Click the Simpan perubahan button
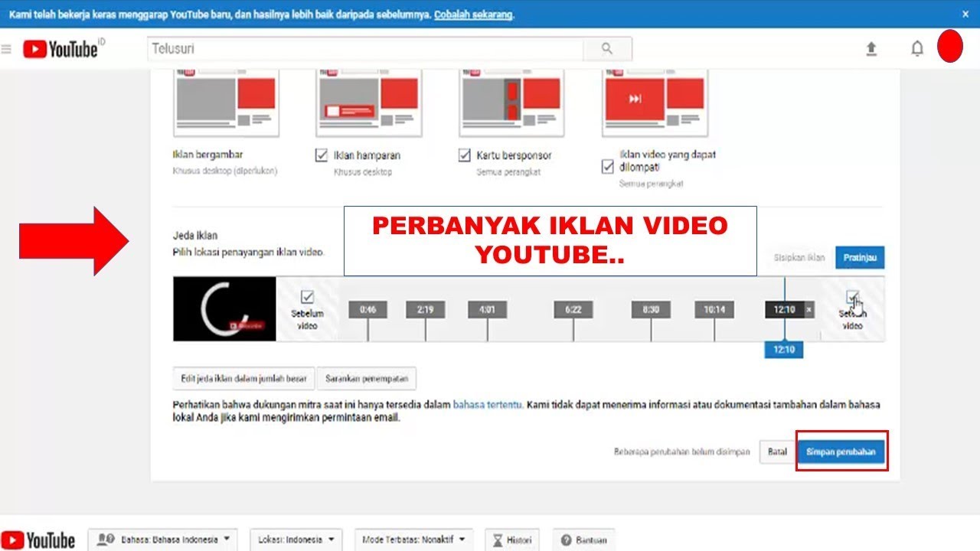 point(841,452)
